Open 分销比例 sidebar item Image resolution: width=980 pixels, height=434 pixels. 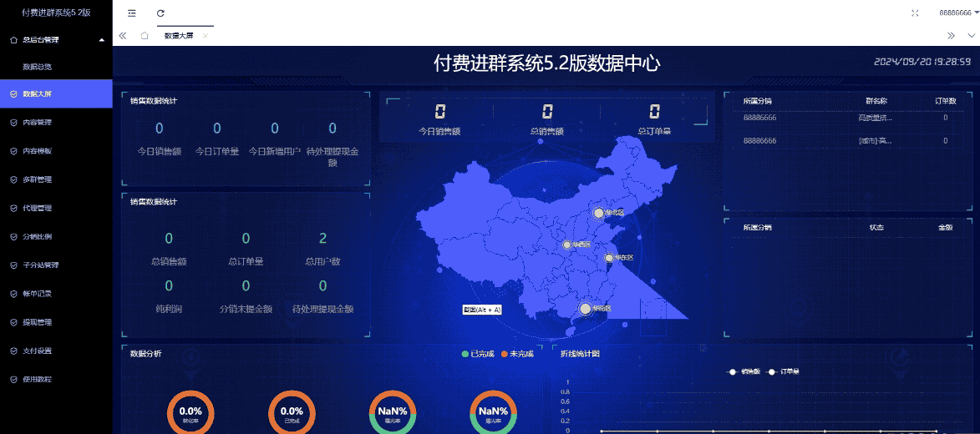coord(56,237)
